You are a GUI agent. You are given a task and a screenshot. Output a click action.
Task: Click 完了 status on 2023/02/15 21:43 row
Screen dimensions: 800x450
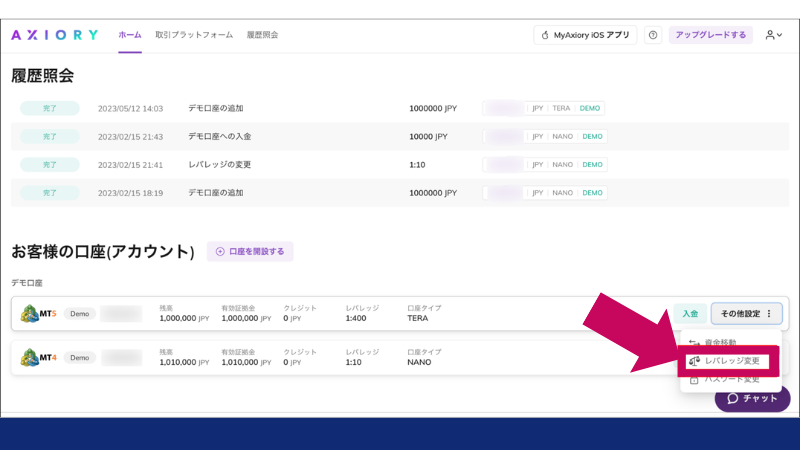point(49,136)
